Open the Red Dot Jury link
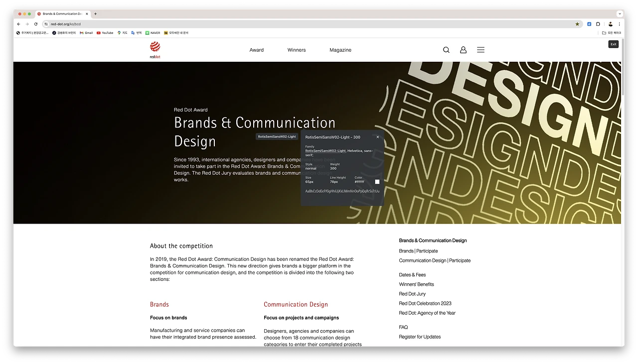638x364 pixels. pyautogui.click(x=412, y=294)
